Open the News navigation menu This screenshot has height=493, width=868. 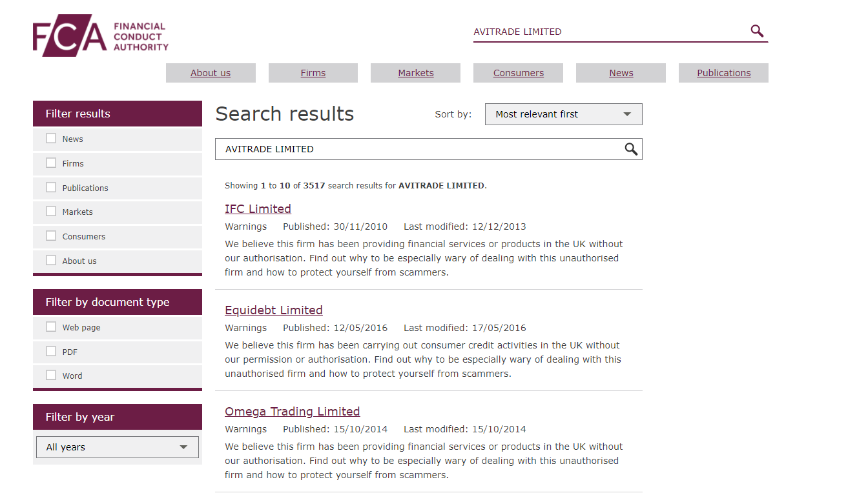click(621, 73)
